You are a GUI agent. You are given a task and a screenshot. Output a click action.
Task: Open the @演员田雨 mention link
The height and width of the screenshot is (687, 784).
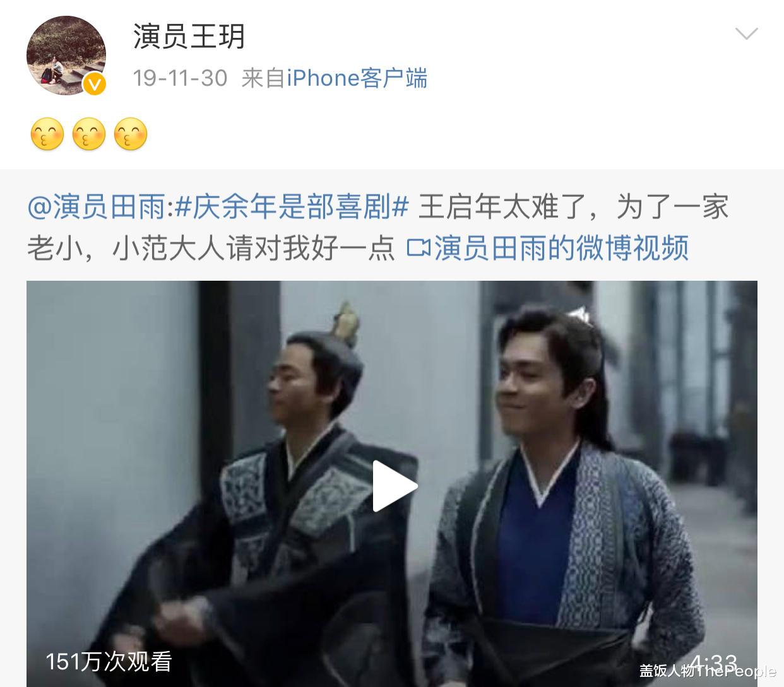tap(97, 207)
